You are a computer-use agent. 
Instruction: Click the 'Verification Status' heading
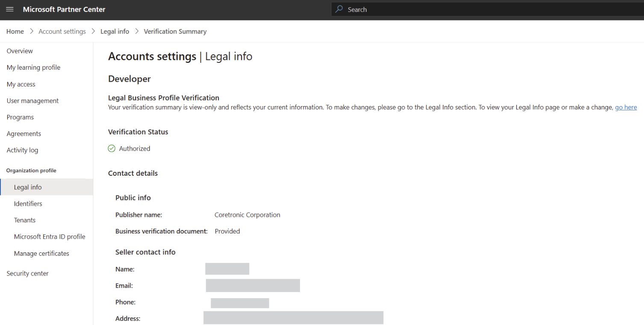click(138, 132)
